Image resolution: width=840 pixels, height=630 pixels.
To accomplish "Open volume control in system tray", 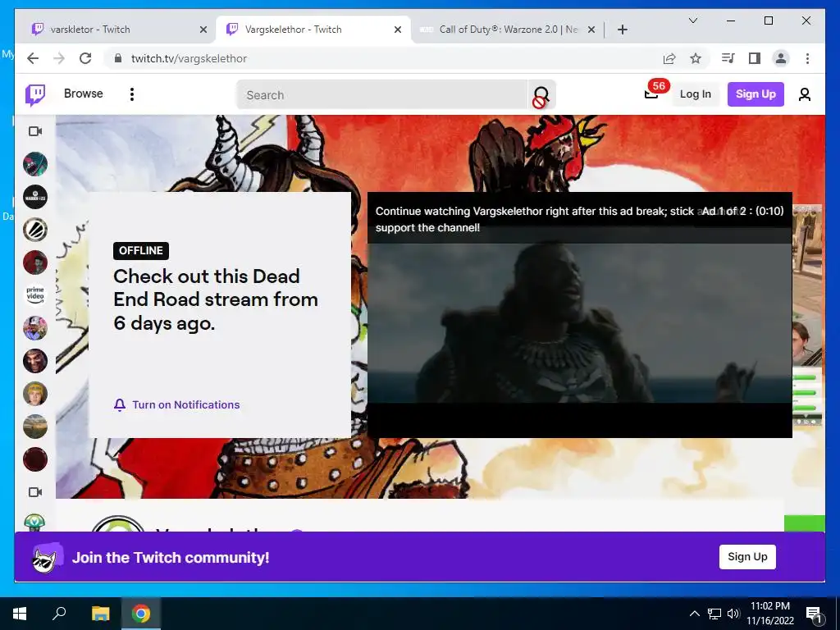I will coord(733,614).
